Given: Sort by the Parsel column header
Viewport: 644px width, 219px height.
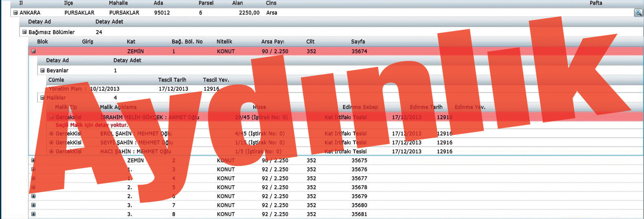Looking at the screenshot, I should [x=206, y=3].
